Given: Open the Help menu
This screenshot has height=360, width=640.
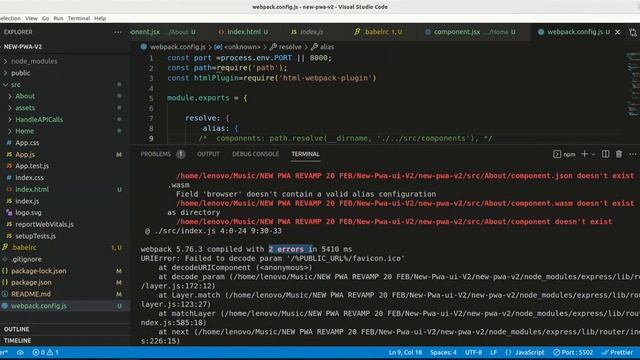Looking at the screenshot, I should (x=100, y=18).
